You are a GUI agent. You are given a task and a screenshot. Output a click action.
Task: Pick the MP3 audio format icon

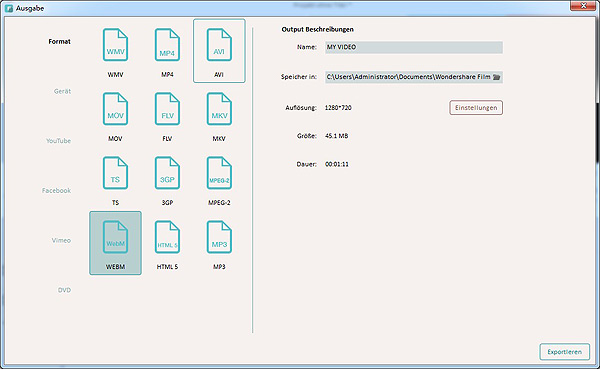(x=219, y=237)
